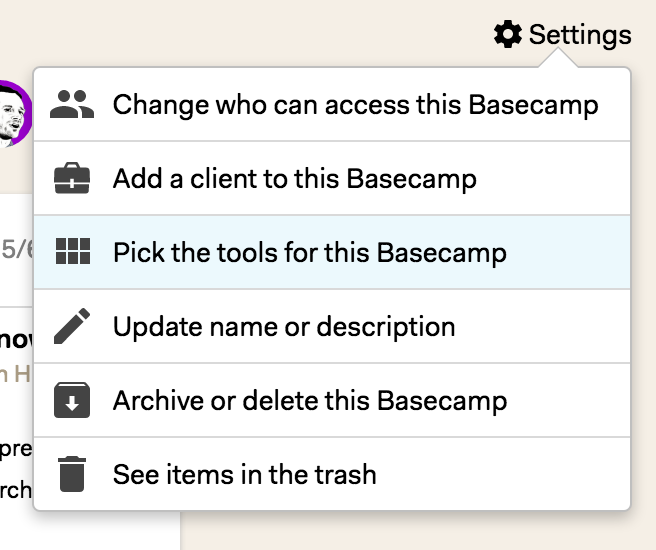Click the archive box icon

click(x=72, y=400)
